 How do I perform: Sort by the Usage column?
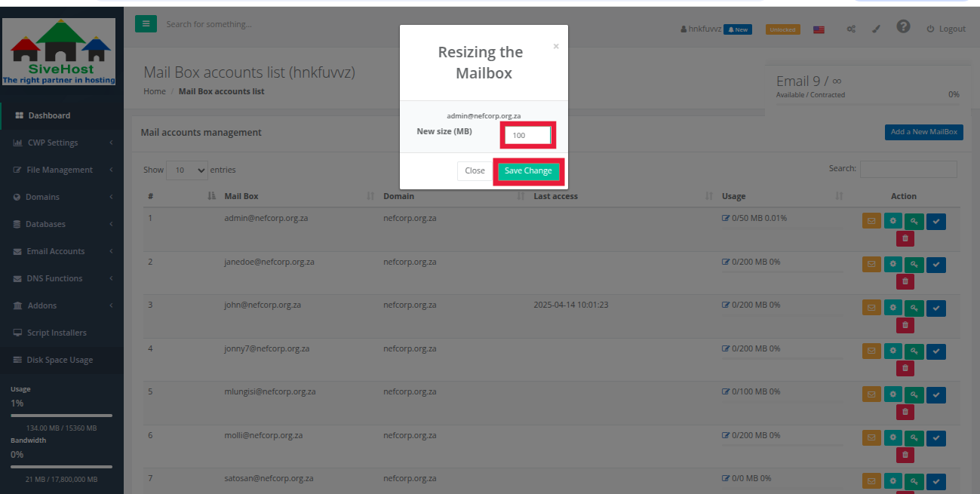point(782,196)
